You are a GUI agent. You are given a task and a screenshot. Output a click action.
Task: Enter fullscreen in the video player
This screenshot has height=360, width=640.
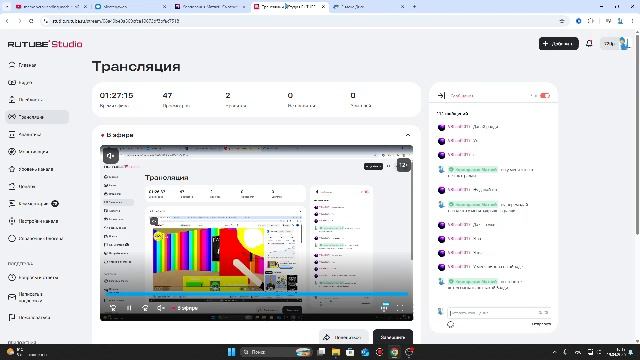point(400,308)
